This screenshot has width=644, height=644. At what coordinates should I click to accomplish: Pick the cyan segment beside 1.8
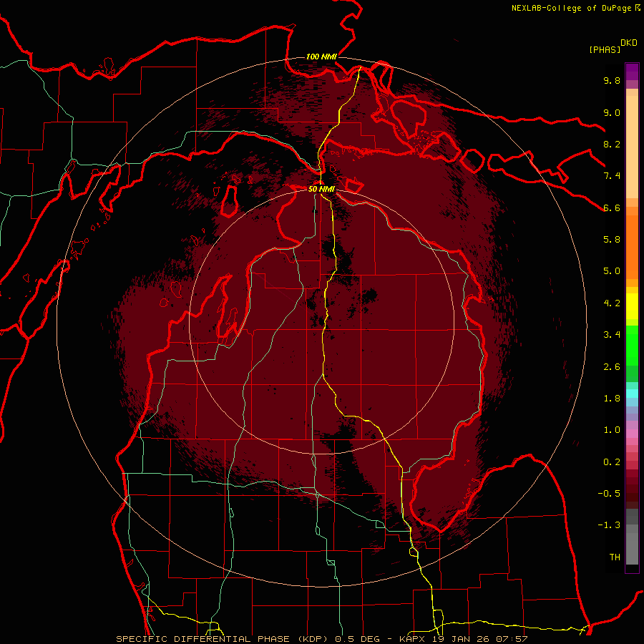pos(632,394)
